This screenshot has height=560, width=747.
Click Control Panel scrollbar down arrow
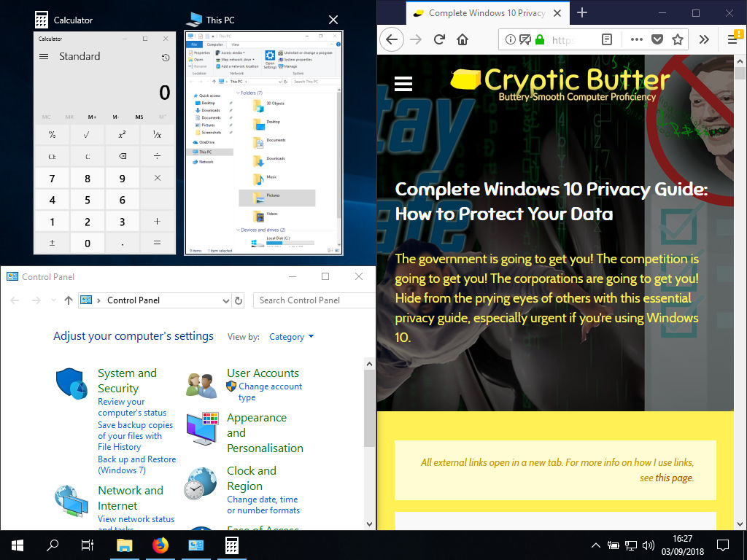(x=369, y=524)
